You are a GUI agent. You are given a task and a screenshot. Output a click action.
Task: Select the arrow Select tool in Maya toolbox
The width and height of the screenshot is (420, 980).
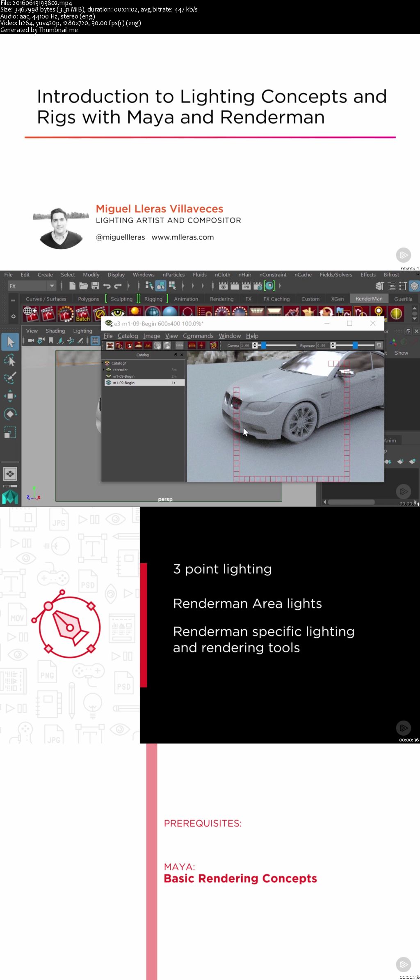pos(10,342)
